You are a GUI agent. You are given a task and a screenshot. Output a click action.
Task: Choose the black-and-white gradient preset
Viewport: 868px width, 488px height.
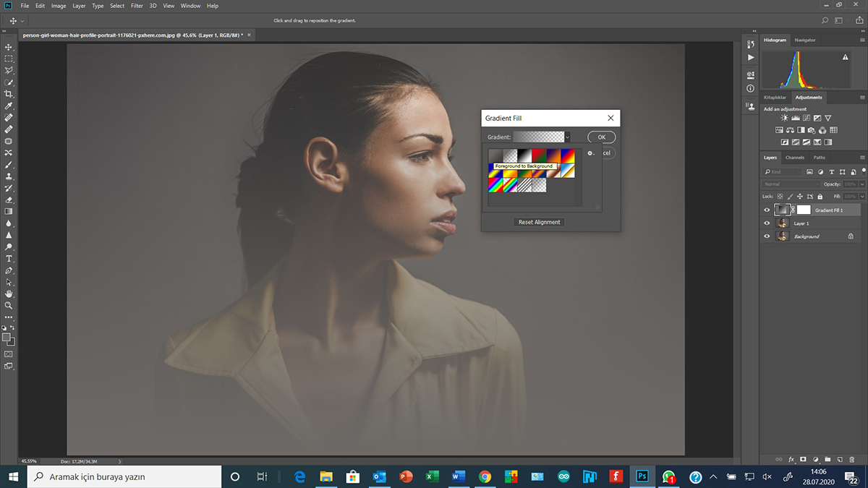[x=524, y=155]
